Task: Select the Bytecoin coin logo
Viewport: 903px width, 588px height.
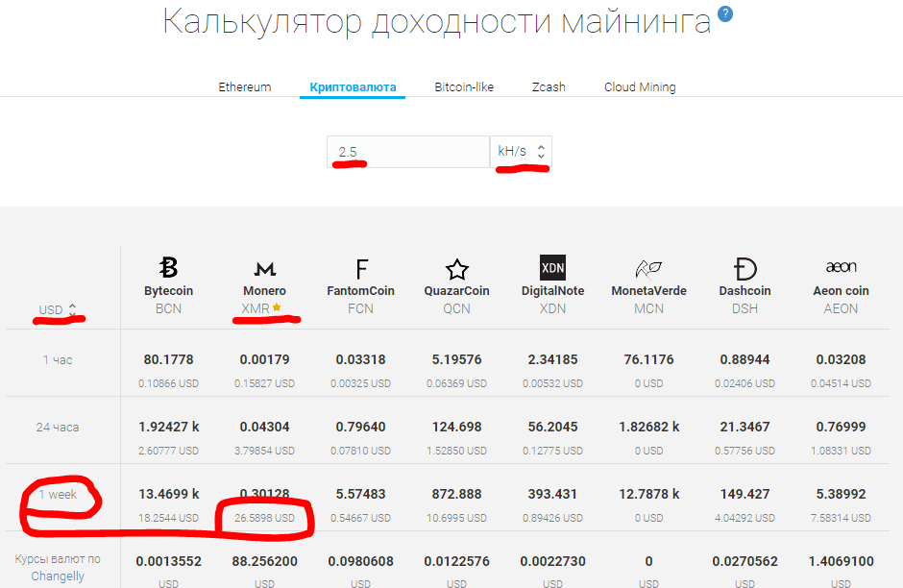Action: [x=168, y=268]
